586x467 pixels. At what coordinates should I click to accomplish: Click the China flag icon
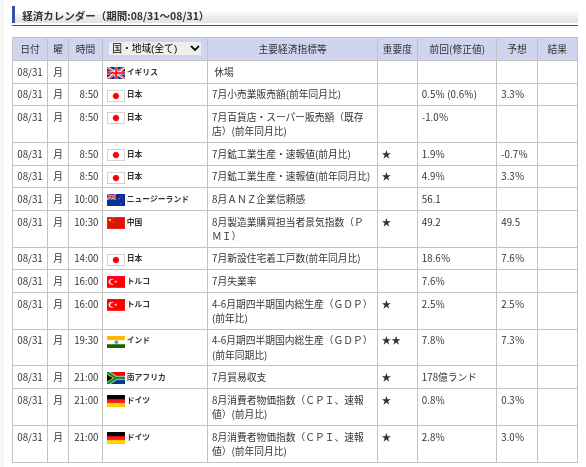tap(116, 223)
